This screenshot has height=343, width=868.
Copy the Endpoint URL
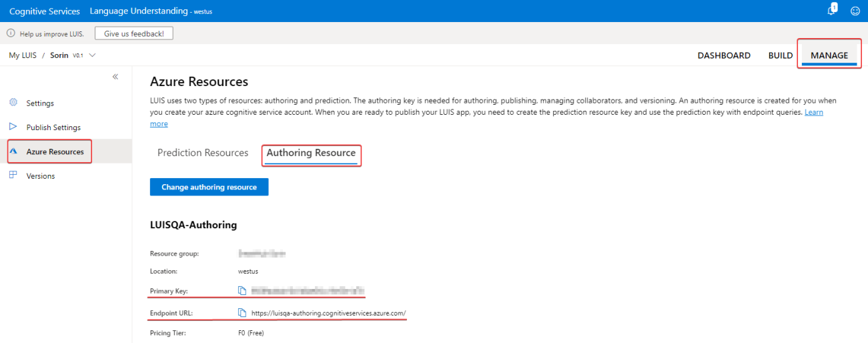[x=242, y=312]
